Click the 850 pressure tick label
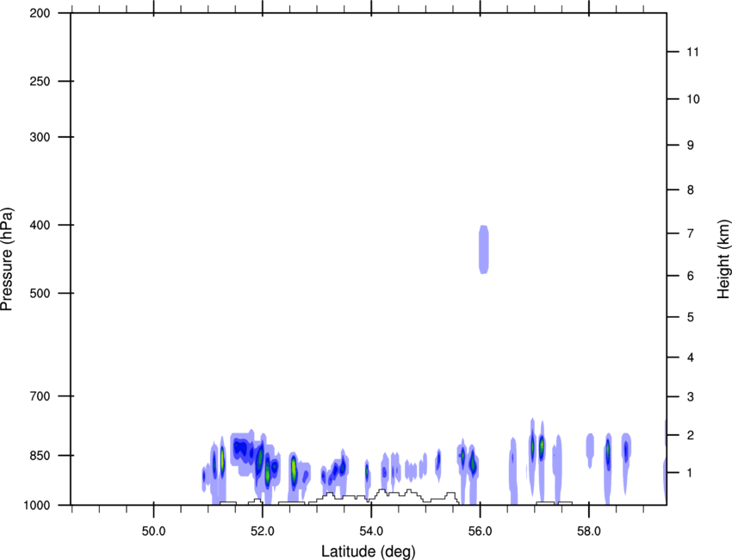This screenshot has height=560, width=732. coord(40,456)
